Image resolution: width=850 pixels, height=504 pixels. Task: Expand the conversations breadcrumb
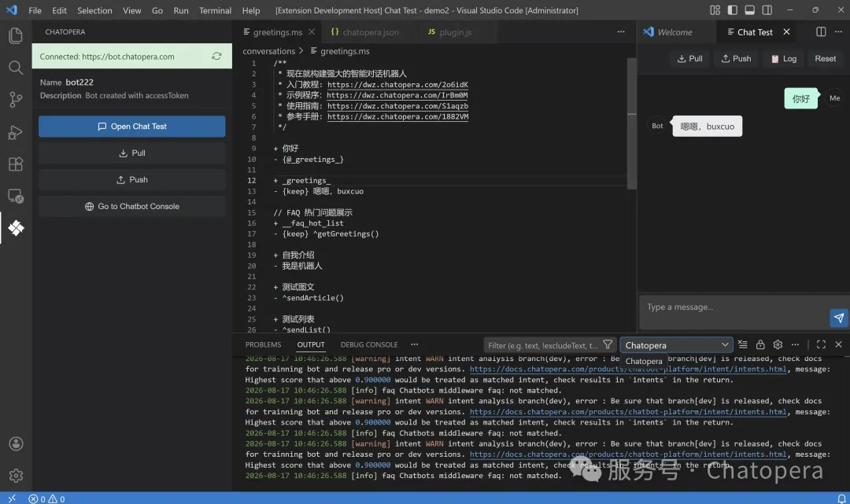[269, 51]
